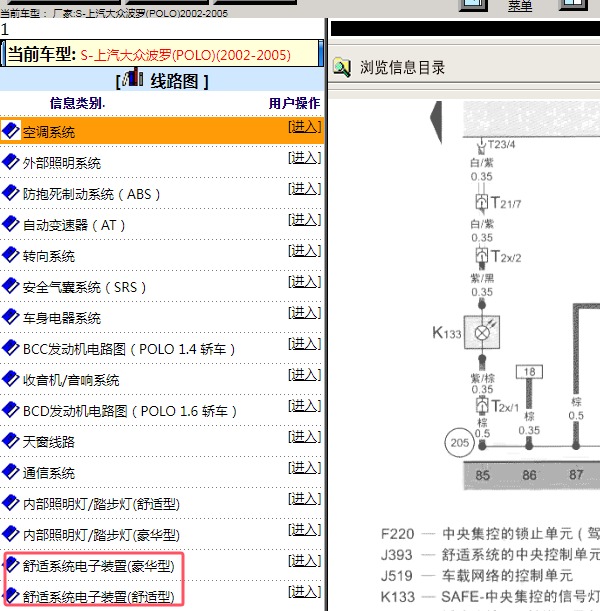Click the books icon next to 线路图
The image size is (600, 611).
click(133, 77)
